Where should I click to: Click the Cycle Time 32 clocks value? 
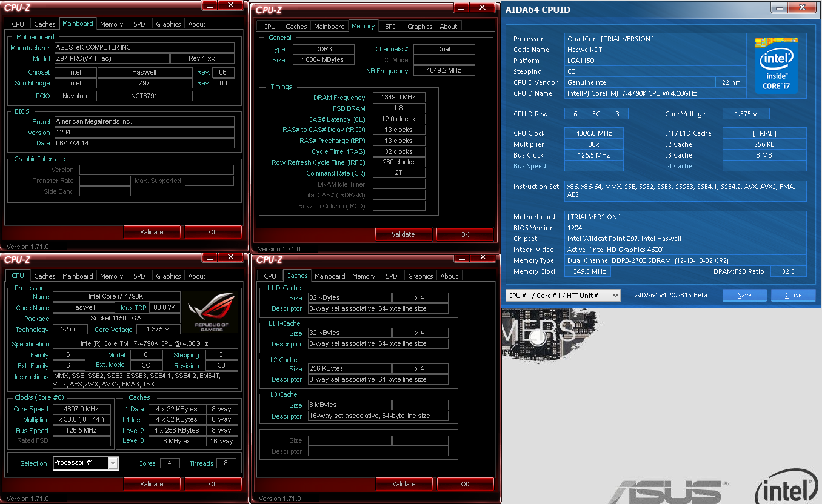[x=399, y=151]
